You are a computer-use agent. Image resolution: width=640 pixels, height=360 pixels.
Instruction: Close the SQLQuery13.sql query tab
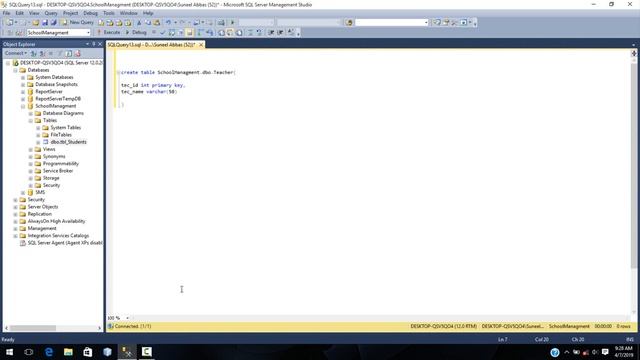point(201,44)
